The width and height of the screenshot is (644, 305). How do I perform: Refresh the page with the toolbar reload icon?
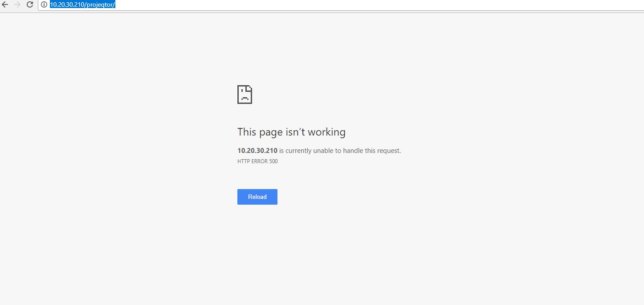click(30, 4)
